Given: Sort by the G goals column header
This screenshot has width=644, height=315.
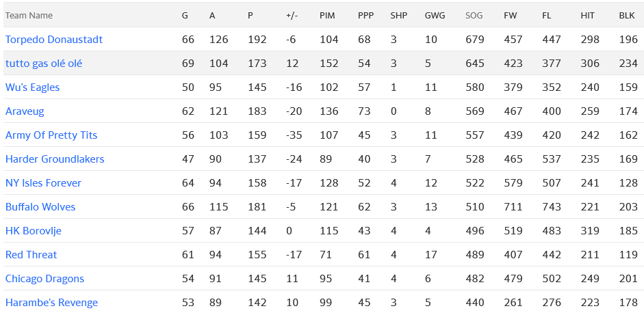Looking at the screenshot, I should (185, 16).
